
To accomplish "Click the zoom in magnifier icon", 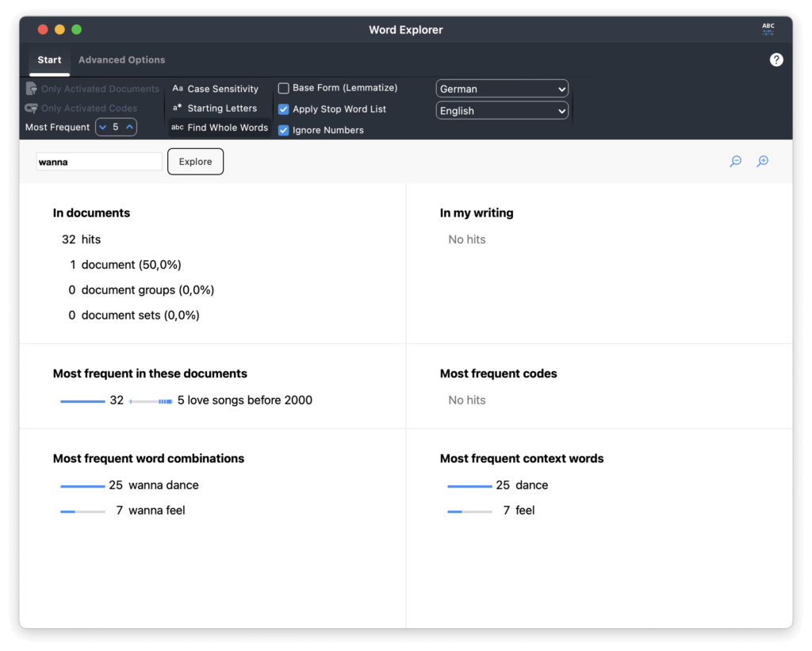I will (762, 161).
